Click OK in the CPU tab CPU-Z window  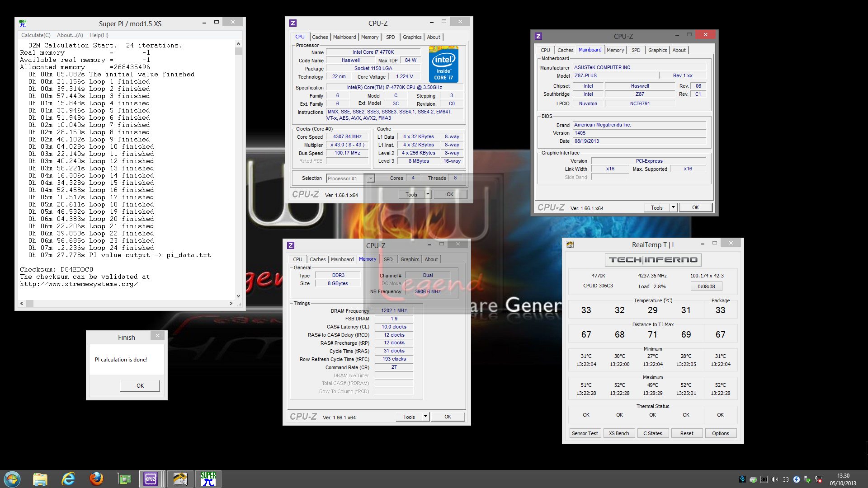coord(450,194)
